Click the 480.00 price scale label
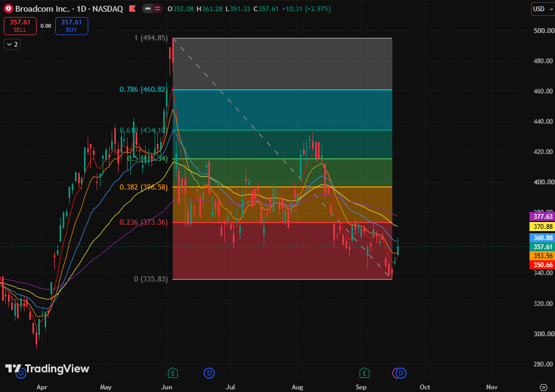 coord(544,61)
